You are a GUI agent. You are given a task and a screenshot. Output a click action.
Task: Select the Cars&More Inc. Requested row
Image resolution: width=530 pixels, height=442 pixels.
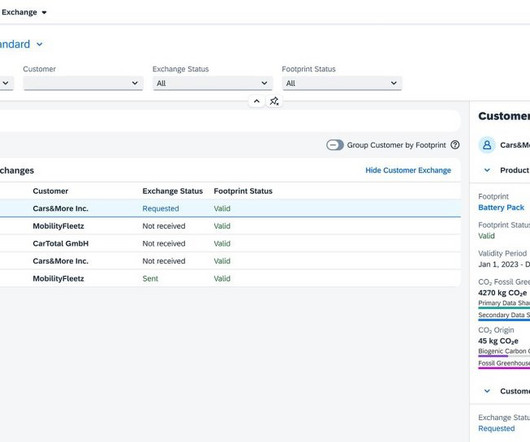(x=230, y=208)
